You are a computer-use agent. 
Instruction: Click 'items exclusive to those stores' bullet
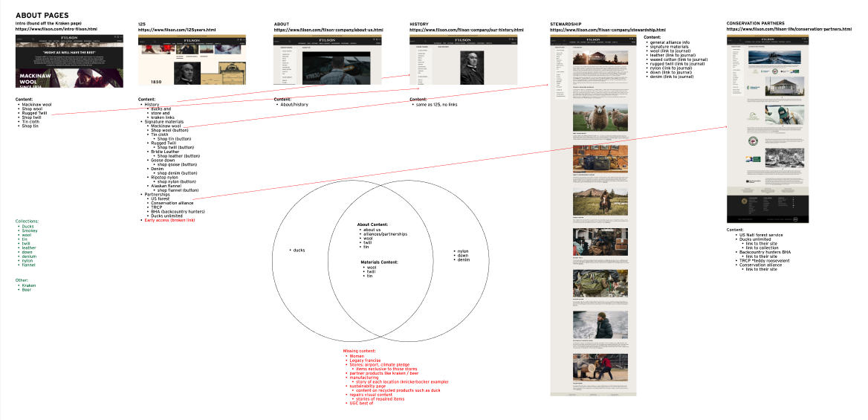pyautogui.click(x=386, y=369)
